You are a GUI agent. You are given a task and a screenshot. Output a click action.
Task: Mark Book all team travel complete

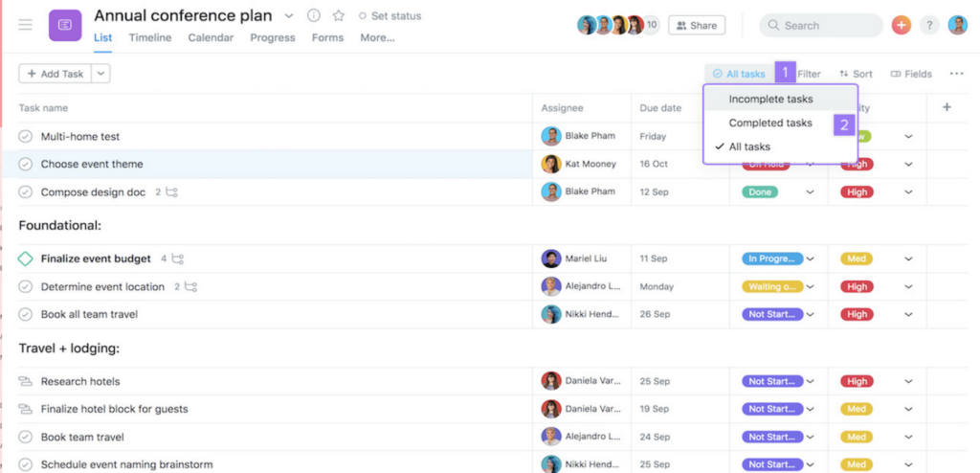tap(26, 314)
